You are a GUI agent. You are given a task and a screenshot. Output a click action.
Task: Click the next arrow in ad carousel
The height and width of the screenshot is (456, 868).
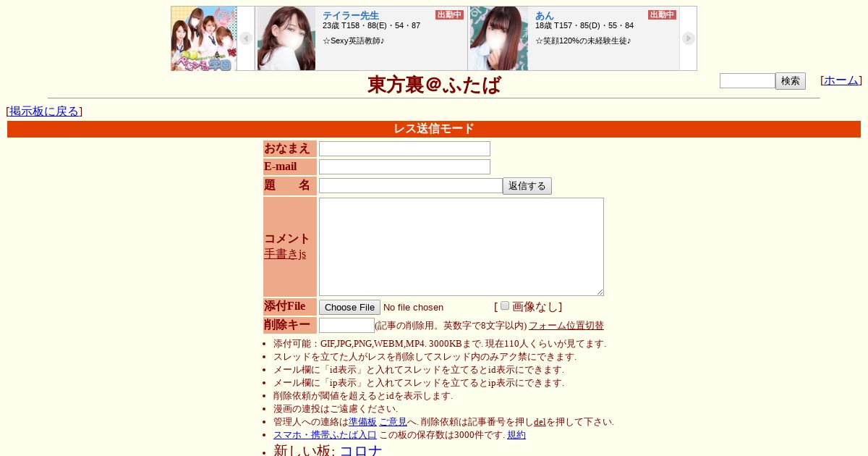click(688, 38)
